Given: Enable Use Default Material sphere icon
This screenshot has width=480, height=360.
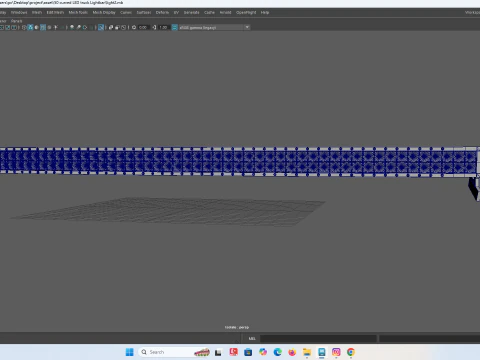Looking at the screenshot, I should [x=36, y=27].
